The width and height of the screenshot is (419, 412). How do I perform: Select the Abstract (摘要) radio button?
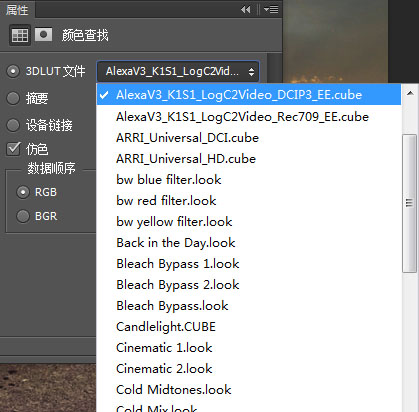point(13,98)
